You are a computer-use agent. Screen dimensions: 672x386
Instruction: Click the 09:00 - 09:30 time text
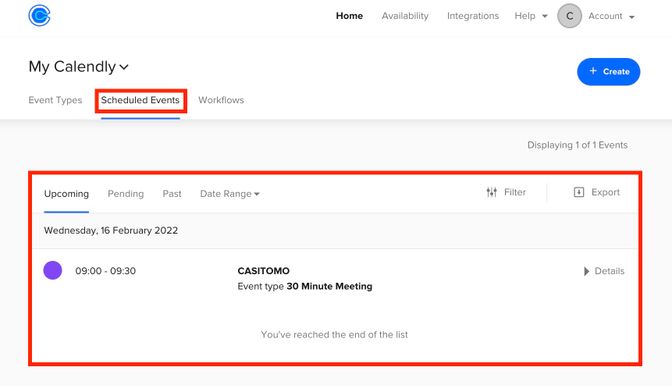(x=105, y=271)
